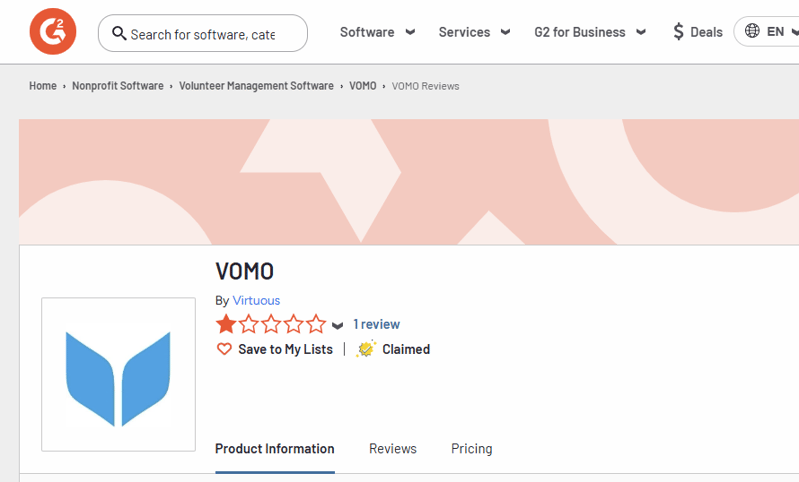Open the G2 home logo

coord(53,32)
